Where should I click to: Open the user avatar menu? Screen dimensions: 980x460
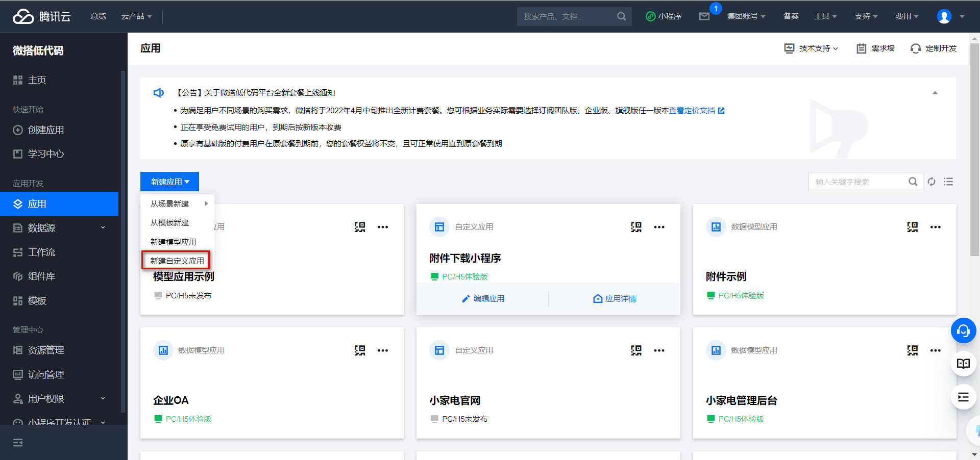[x=944, y=16]
